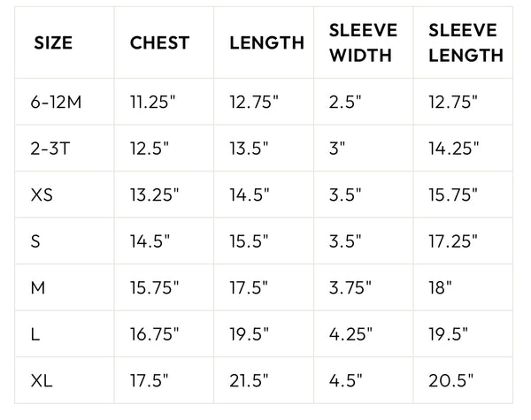This screenshot has height=420, width=531.
Task: Click the 13.25" chest measurement cell
Action: [155, 194]
